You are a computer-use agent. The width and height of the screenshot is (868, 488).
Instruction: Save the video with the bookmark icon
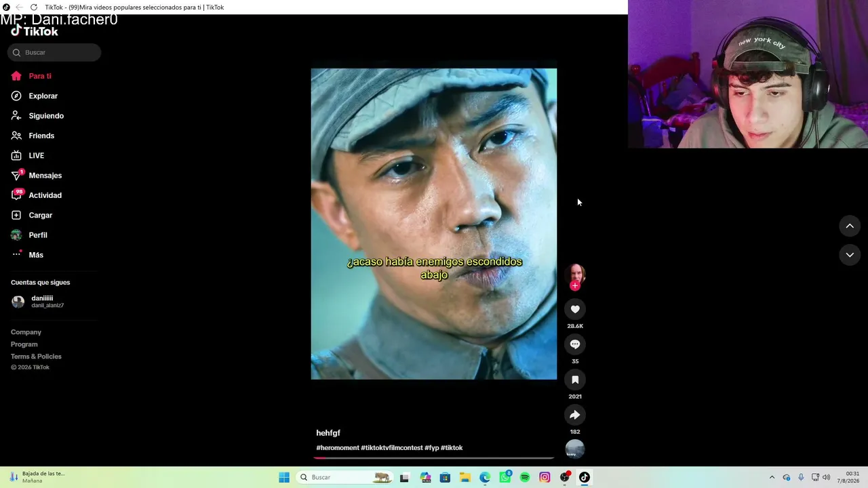point(575,380)
